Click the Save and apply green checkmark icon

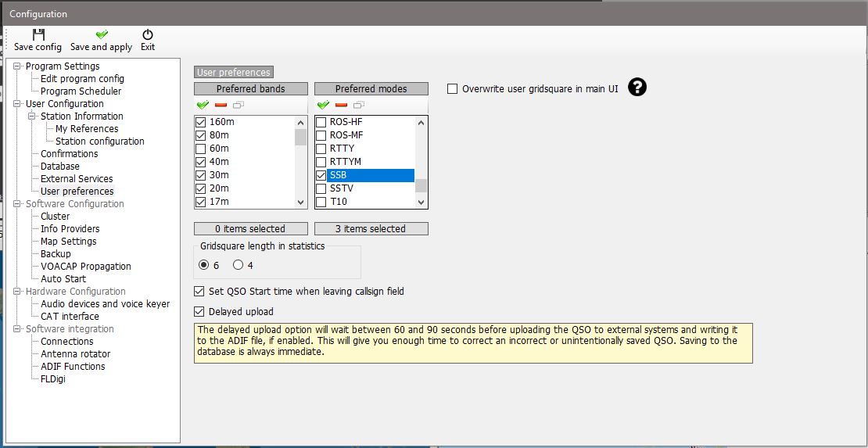click(x=102, y=34)
